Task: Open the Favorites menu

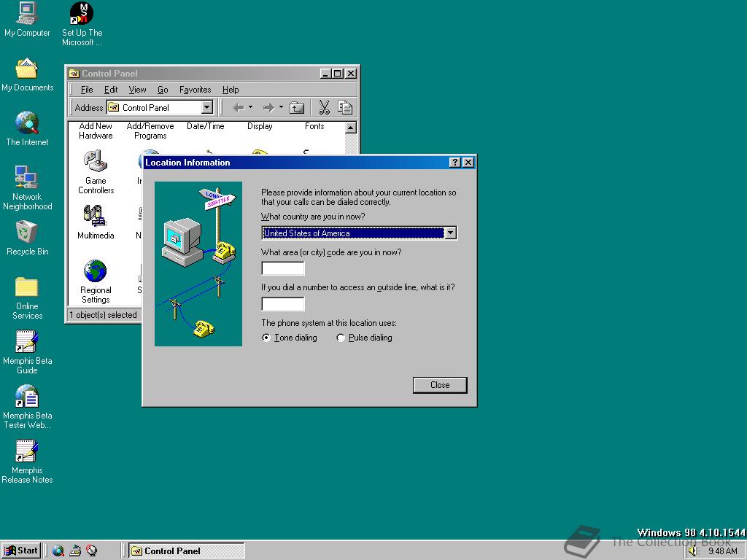Action: click(x=196, y=90)
